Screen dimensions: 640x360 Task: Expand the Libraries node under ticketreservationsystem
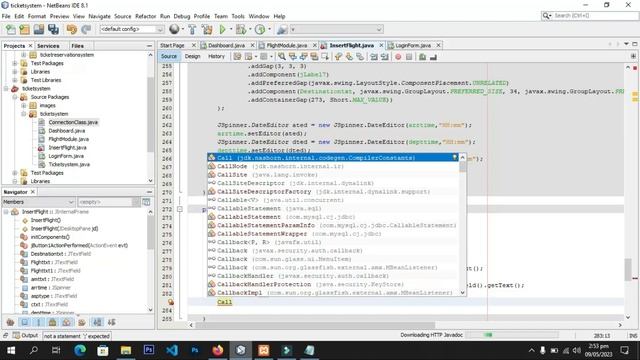pos(15,72)
